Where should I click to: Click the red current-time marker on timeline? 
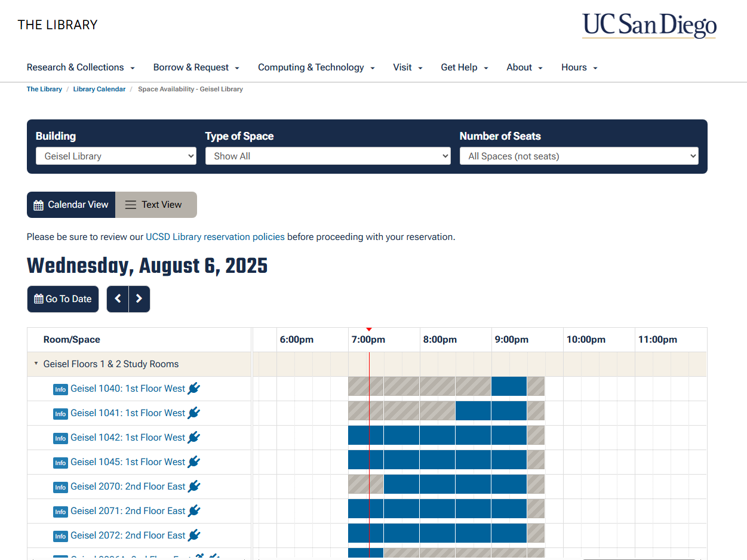[x=369, y=330]
